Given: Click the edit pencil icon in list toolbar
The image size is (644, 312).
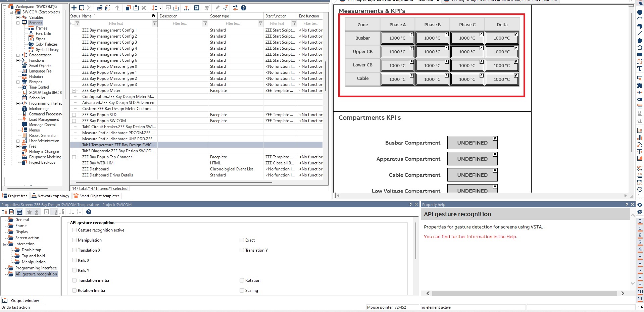Looking at the screenshot, I should coord(217,8).
